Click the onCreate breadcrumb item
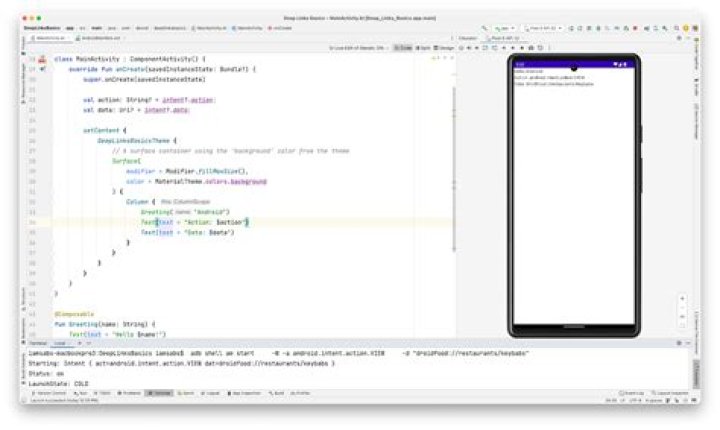This screenshot has height=430, width=720. click(282, 28)
